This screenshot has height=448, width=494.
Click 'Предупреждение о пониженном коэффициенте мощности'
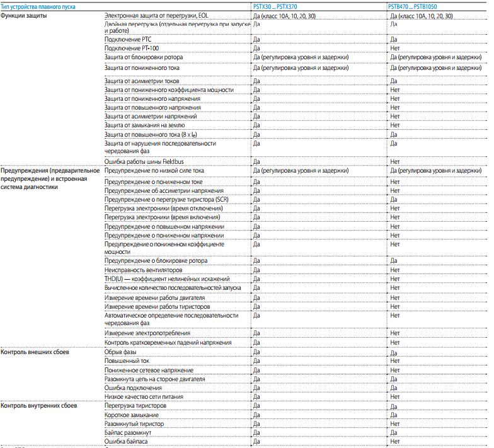(164, 248)
